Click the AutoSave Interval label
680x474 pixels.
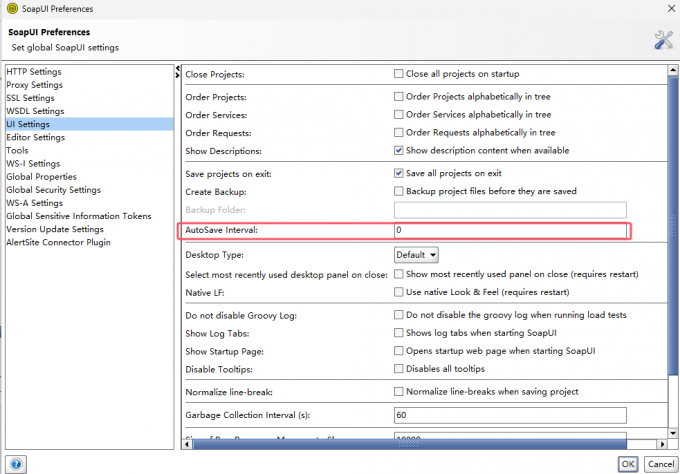[x=222, y=230]
